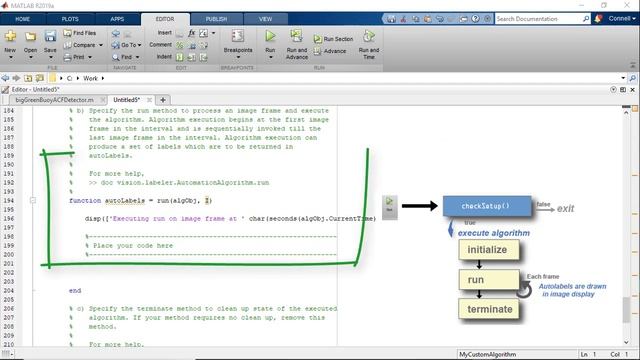
Task: Click the Compare files button
Action: (80, 45)
